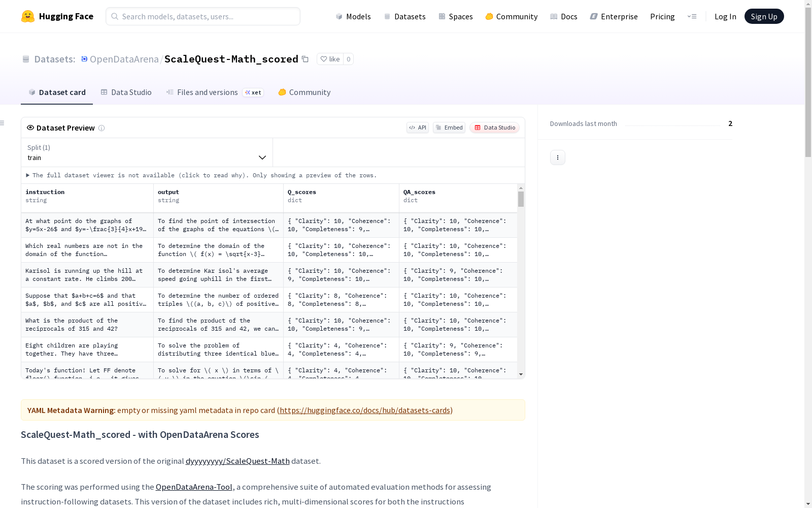Screen dimensions: 812x508
Task: Click the page vertical scrollbar thumb
Action: 808,81
